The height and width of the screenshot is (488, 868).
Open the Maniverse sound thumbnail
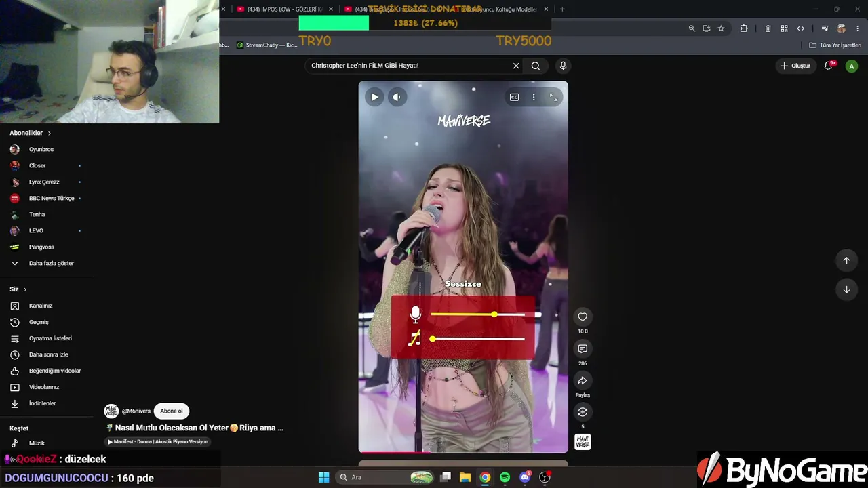click(583, 442)
